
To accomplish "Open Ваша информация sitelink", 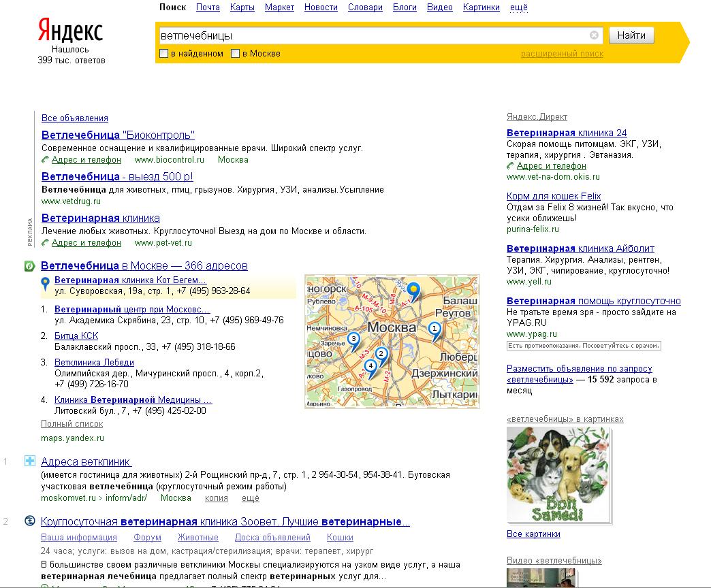I will 79,537.
